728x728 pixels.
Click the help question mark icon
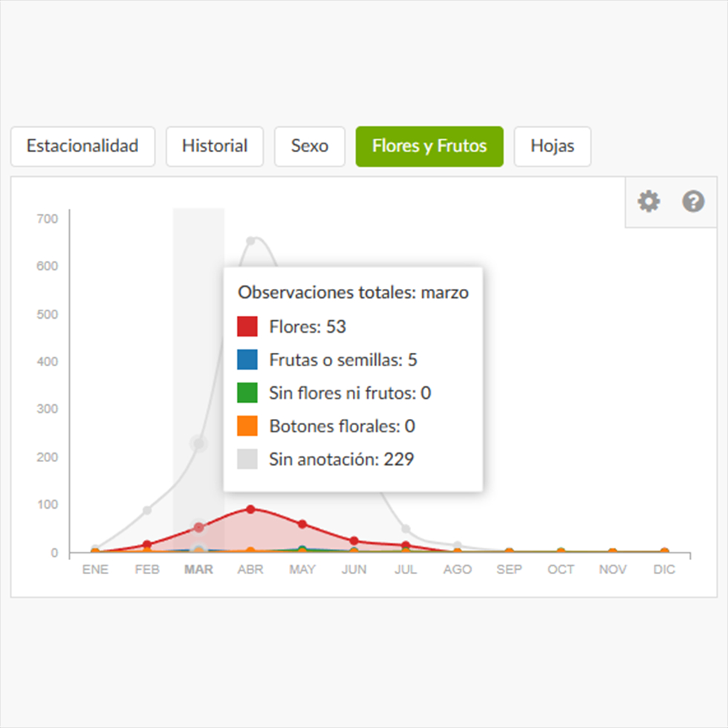pyautogui.click(x=693, y=201)
